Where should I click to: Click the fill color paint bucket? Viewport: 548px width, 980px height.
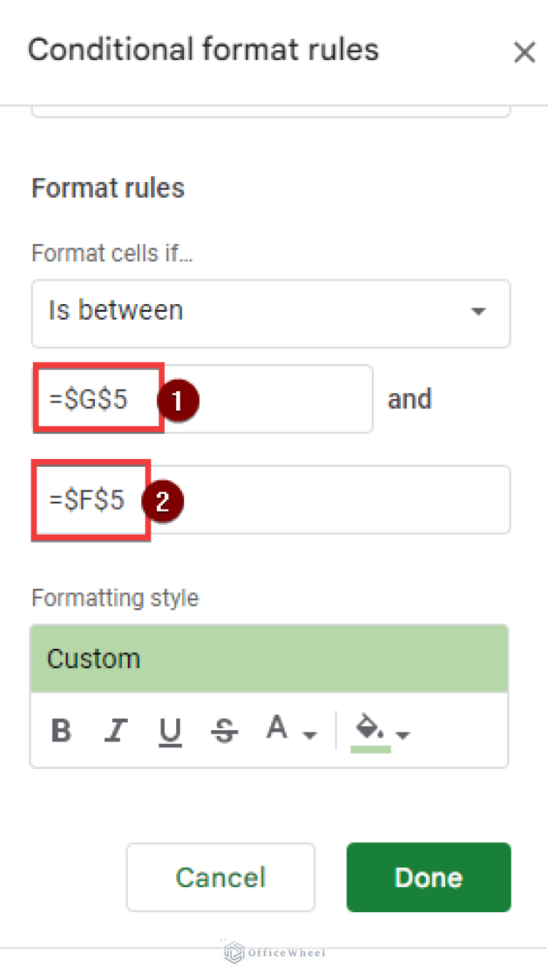[370, 729]
